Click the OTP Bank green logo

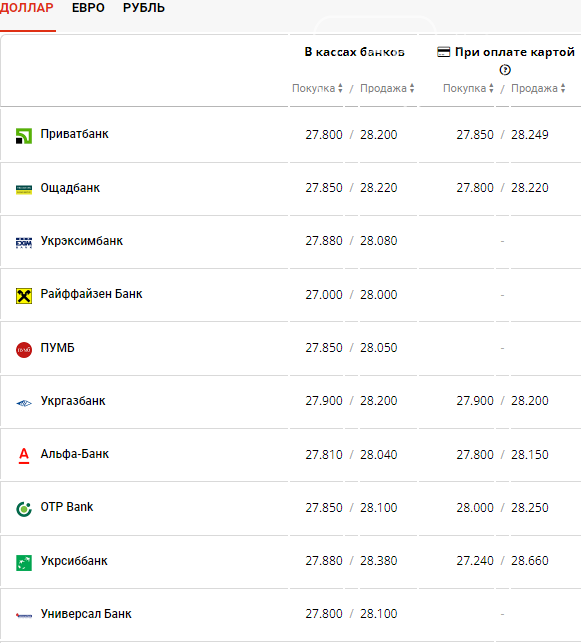click(x=24, y=509)
